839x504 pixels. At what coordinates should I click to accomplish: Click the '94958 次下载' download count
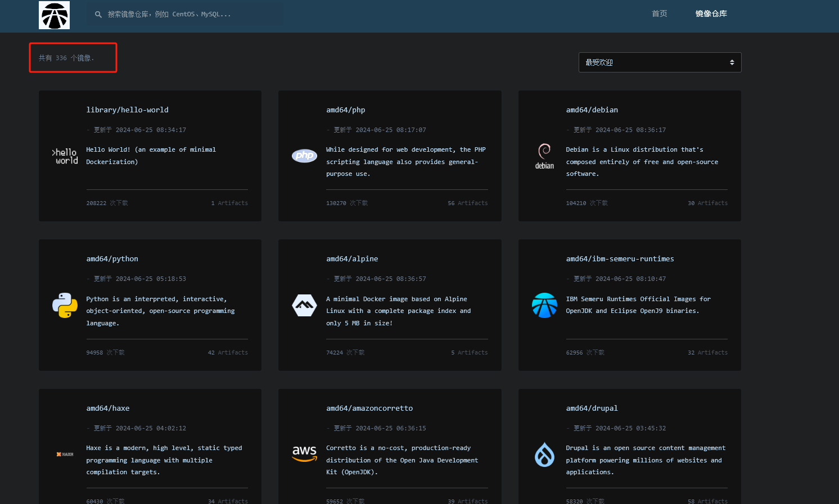[105, 353]
